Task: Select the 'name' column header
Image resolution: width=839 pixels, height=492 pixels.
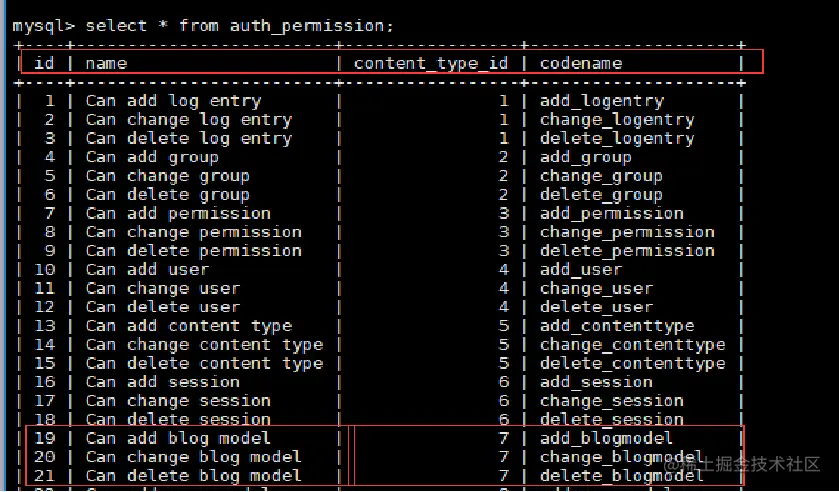Action: (x=106, y=64)
